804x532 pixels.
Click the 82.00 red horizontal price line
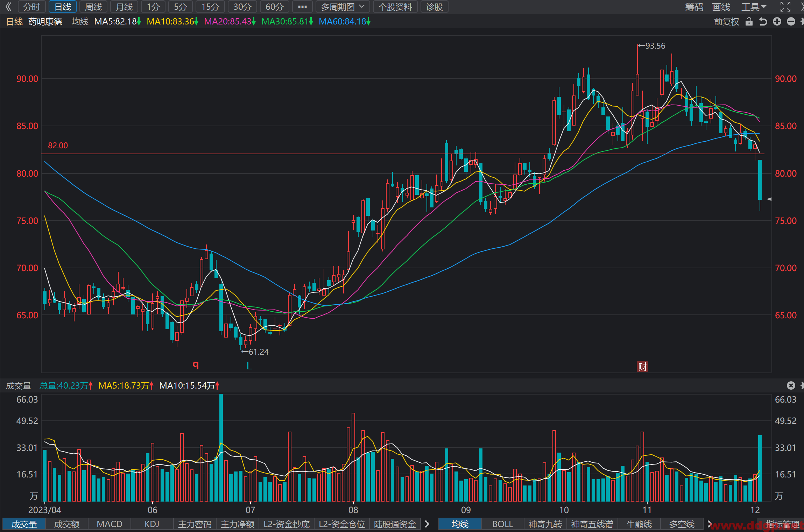click(403, 154)
